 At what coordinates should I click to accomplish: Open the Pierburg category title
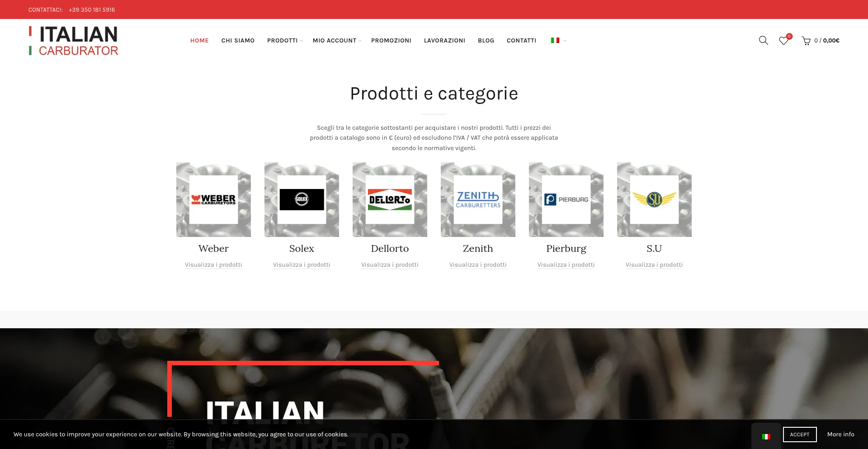[566, 249]
